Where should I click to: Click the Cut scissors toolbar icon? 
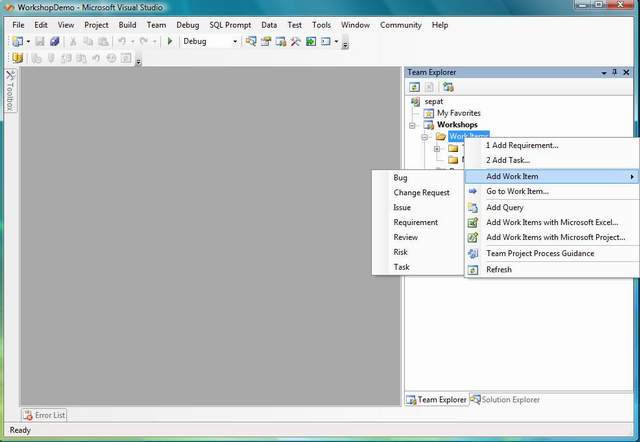point(73,42)
